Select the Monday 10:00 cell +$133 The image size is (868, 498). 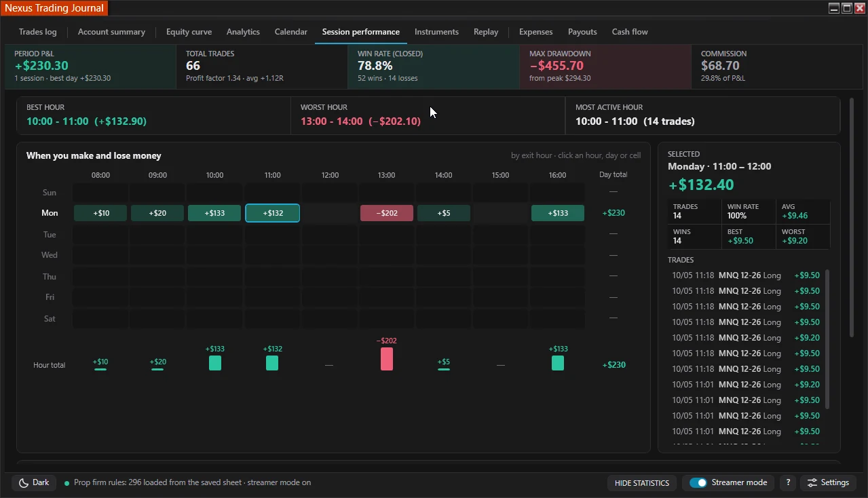point(214,213)
